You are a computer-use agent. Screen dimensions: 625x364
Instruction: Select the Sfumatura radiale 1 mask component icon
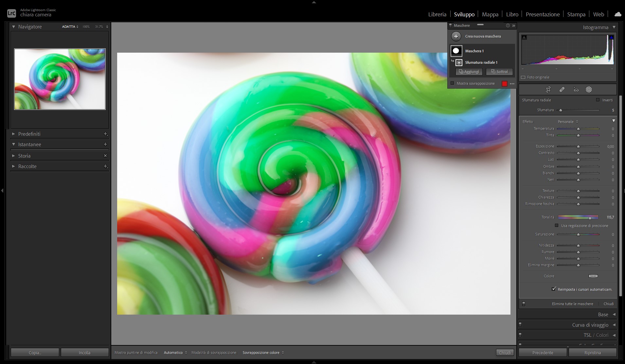click(x=459, y=62)
